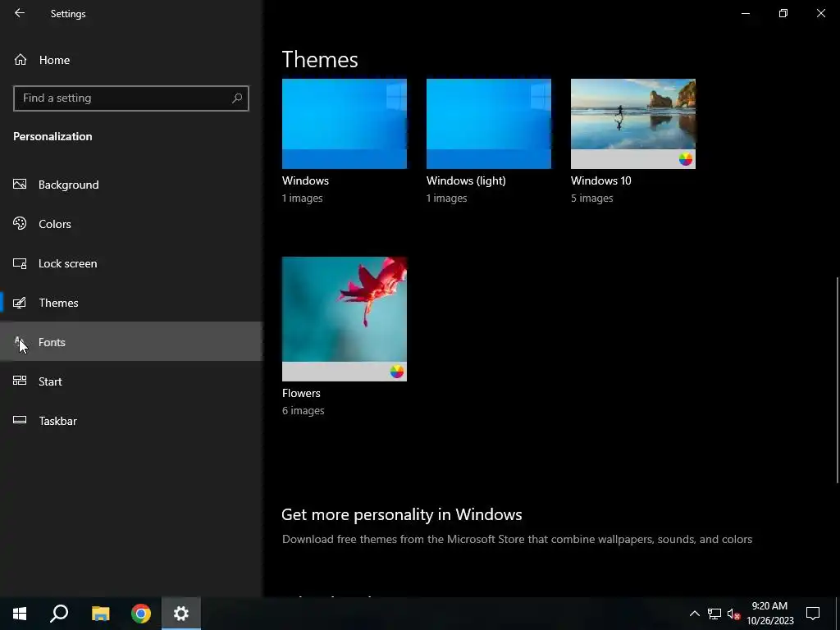Restore down the Settings window
Viewport: 840px width, 630px height.
(x=783, y=13)
